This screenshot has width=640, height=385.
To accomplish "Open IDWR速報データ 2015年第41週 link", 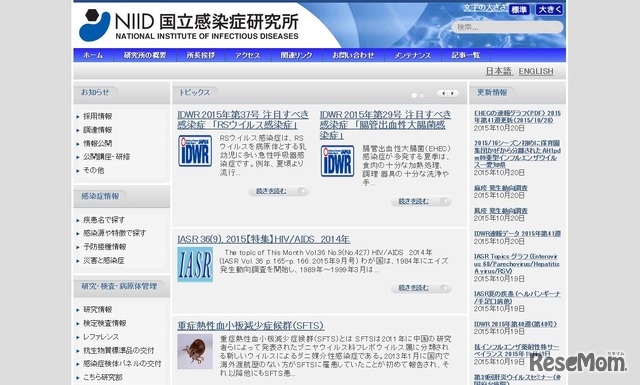I will point(517,234).
